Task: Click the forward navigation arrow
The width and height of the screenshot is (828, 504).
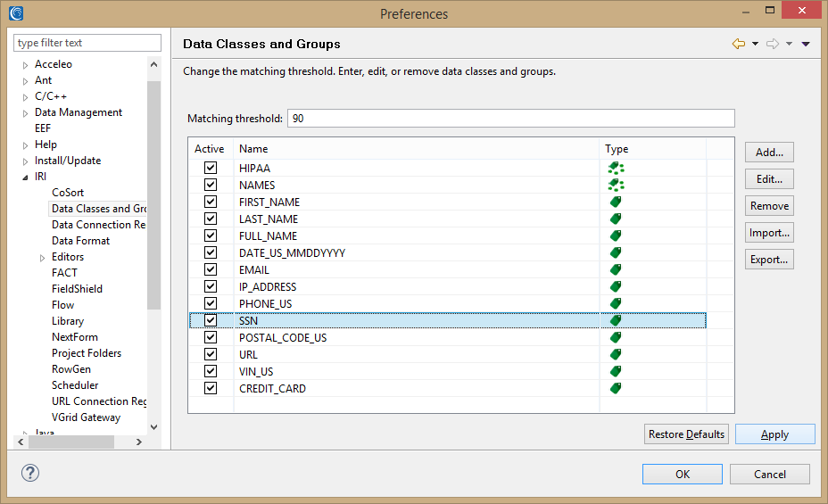Action: tap(773, 44)
